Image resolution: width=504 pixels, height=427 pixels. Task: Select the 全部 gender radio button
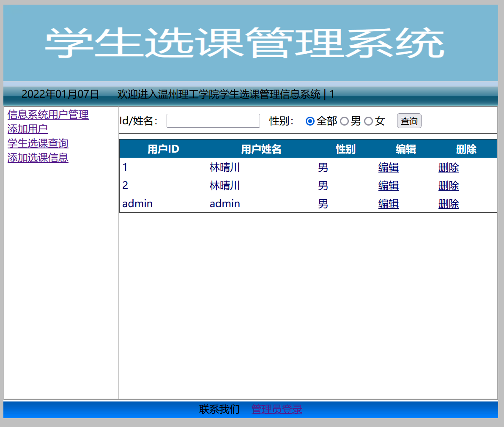coord(310,121)
